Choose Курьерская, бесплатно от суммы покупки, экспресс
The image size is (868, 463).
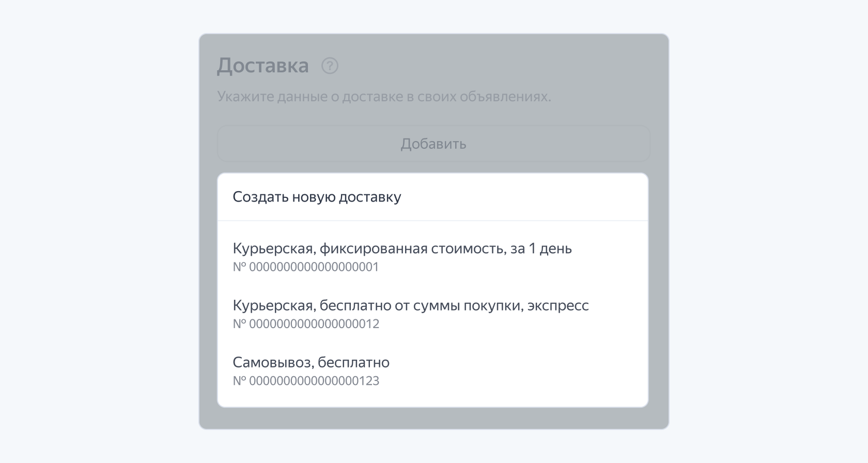click(x=410, y=305)
